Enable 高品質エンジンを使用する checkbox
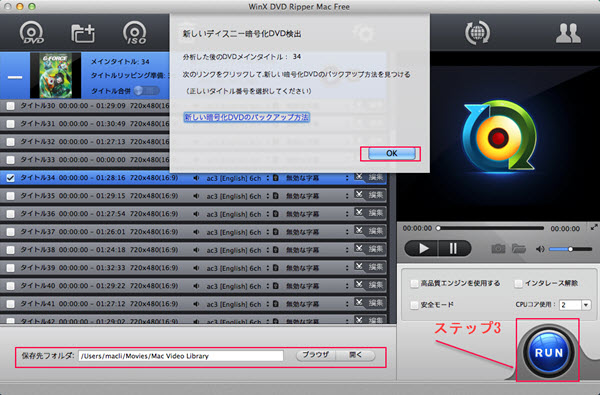Image resolution: width=600 pixels, height=395 pixels. click(x=414, y=284)
